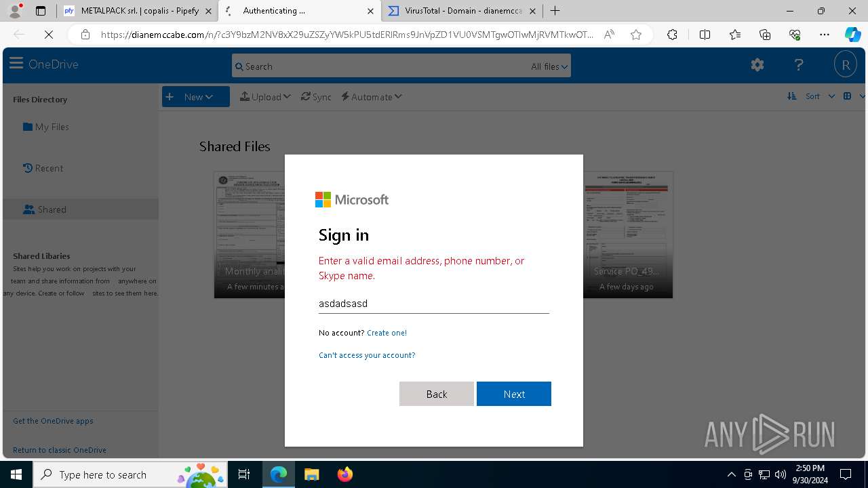Open the Edge profile icon
The image size is (868, 488).
16,11
